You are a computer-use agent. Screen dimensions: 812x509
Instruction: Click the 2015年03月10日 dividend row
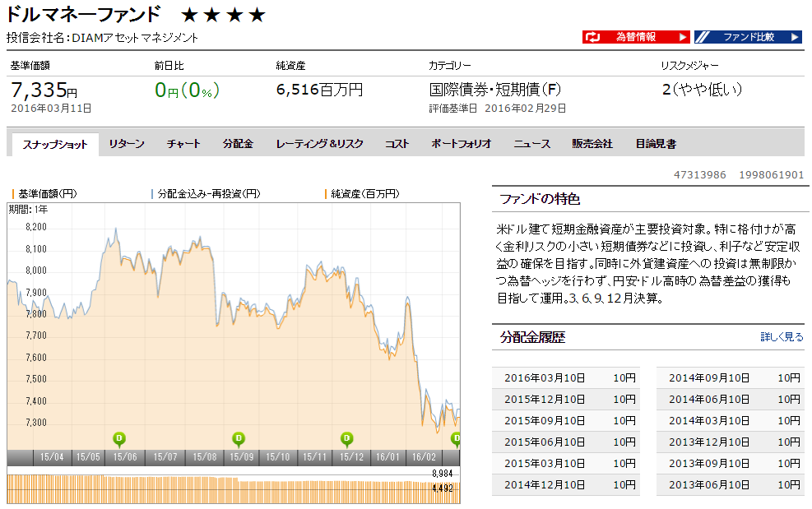pyautogui.click(x=566, y=464)
